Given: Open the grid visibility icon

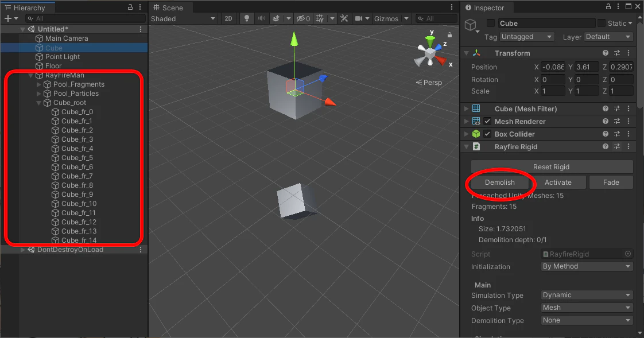Looking at the screenshot, I should (x=320, y=18).
